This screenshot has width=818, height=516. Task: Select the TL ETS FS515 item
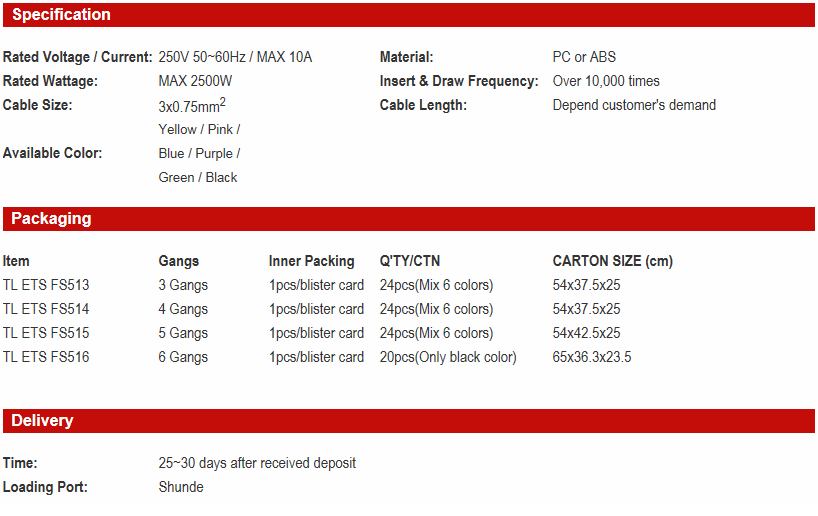[46, 333]
